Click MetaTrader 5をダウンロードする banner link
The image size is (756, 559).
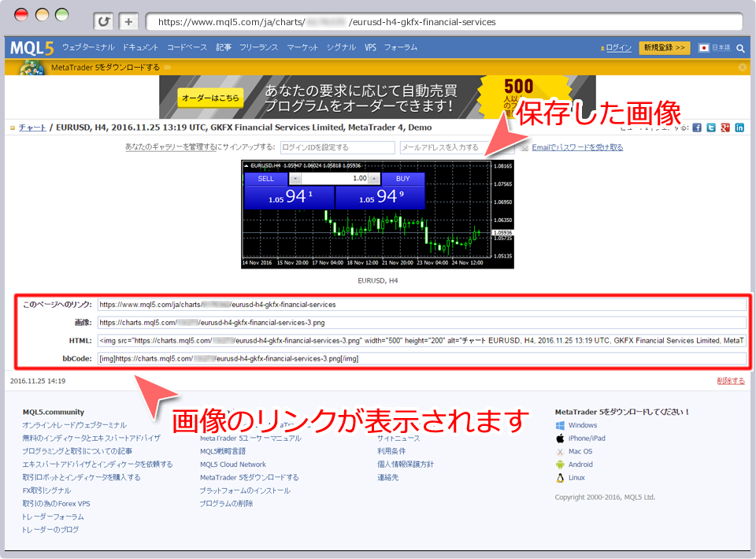[106, 68]
